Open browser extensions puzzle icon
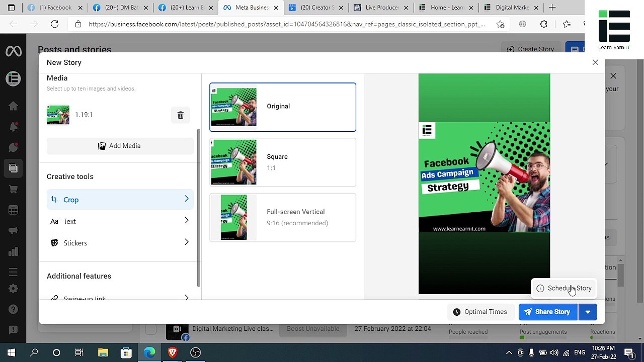The height and width of the screenshot is (362, 644). (x=544, y=24)
